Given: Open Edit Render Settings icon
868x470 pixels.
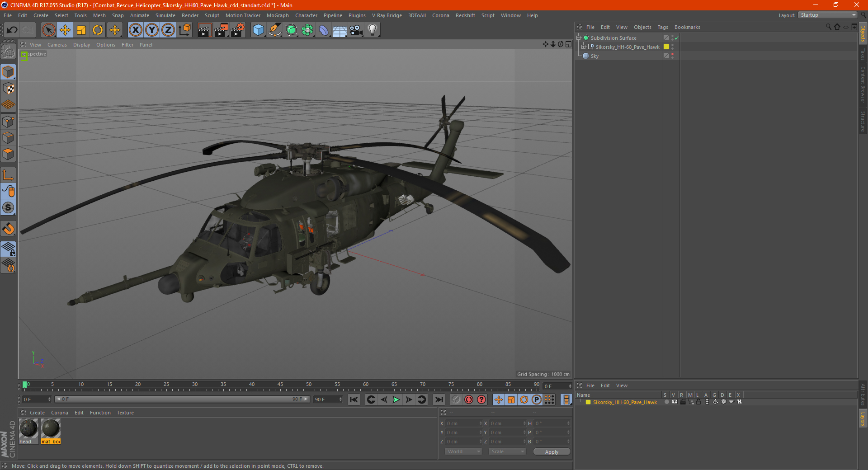Looking at the screenshot, I should 238,30.
